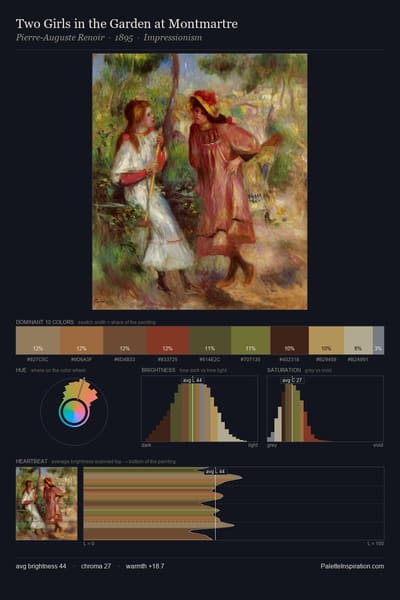The image size is (400, 600).
Task: Click the "avg C 27" label on saturation histogram
Action: pos(292,380)
